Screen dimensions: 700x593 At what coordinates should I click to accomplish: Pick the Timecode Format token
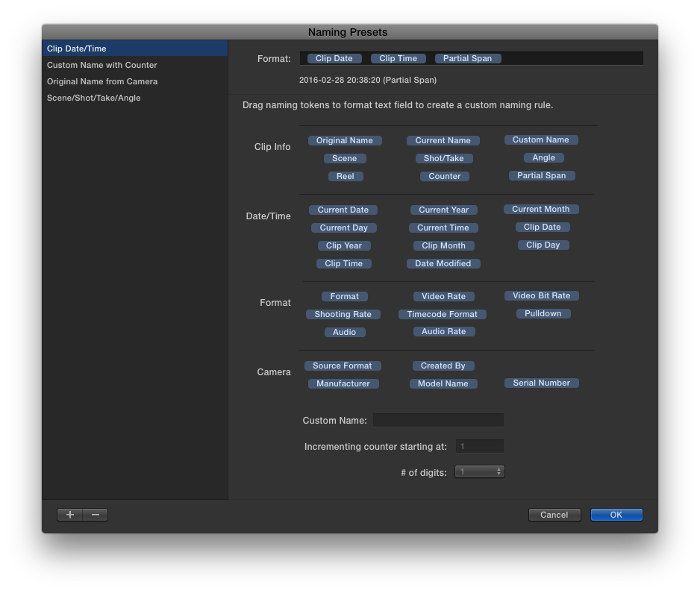coord(443,314)
